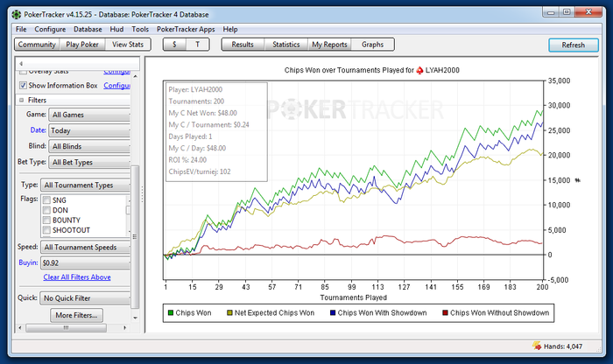Open the PokerTracker Apps menu

click(186, 29)
